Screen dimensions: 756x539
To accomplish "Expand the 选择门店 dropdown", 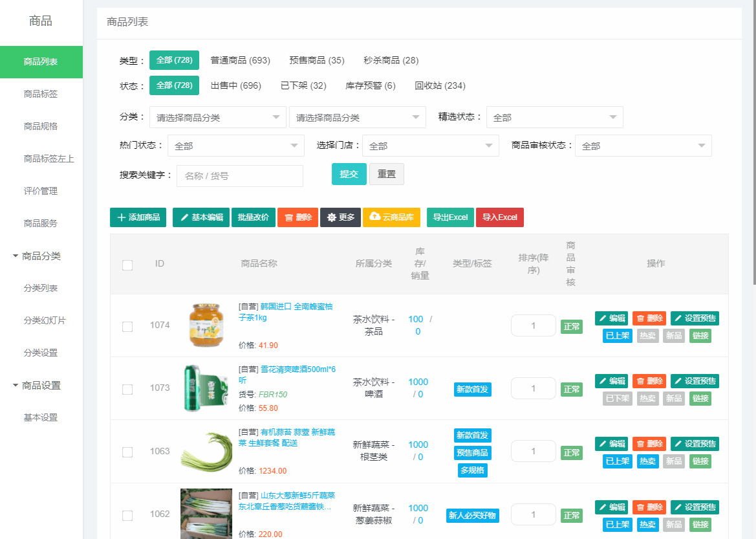I will (430, 146).
